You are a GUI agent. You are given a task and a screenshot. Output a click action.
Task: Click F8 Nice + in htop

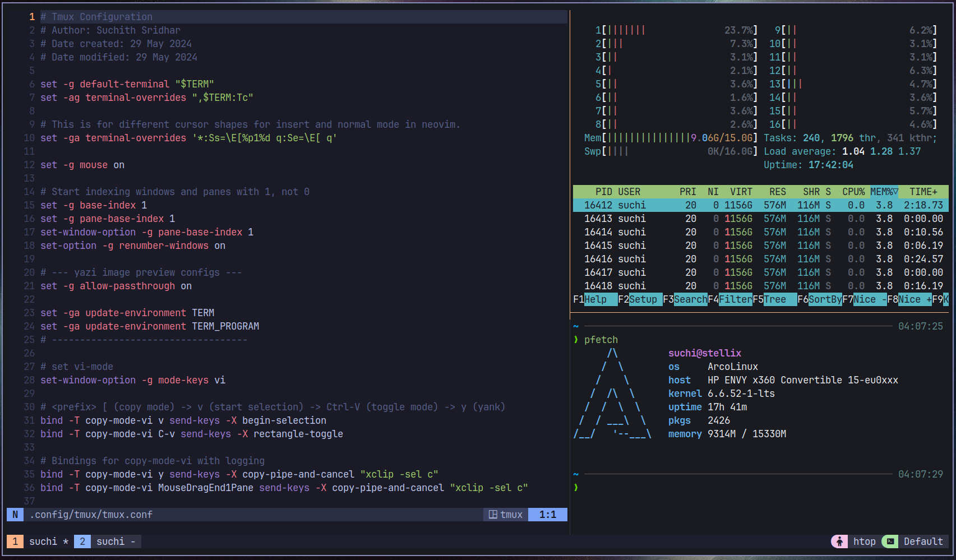click(909, 299)
